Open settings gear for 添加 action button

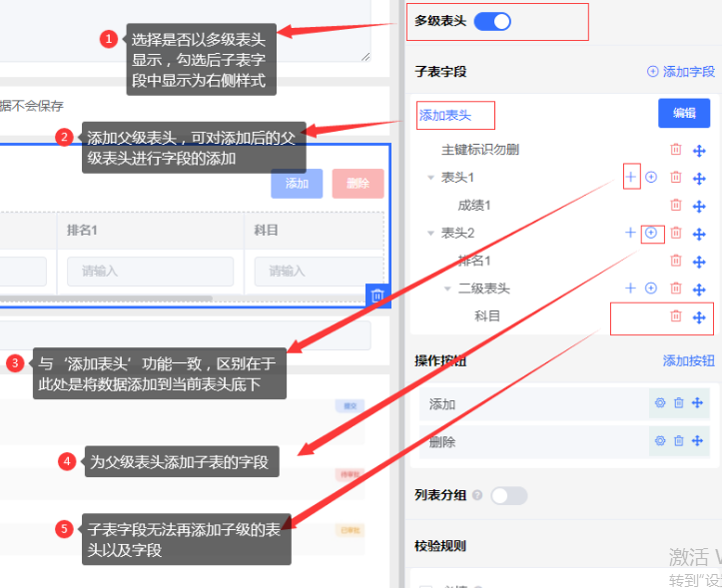(x=659, y=403)
